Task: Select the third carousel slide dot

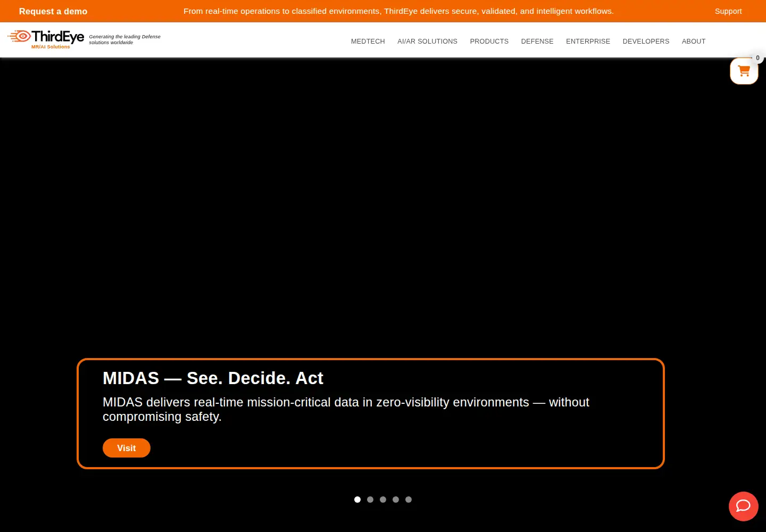Action: tap(383, 500)
